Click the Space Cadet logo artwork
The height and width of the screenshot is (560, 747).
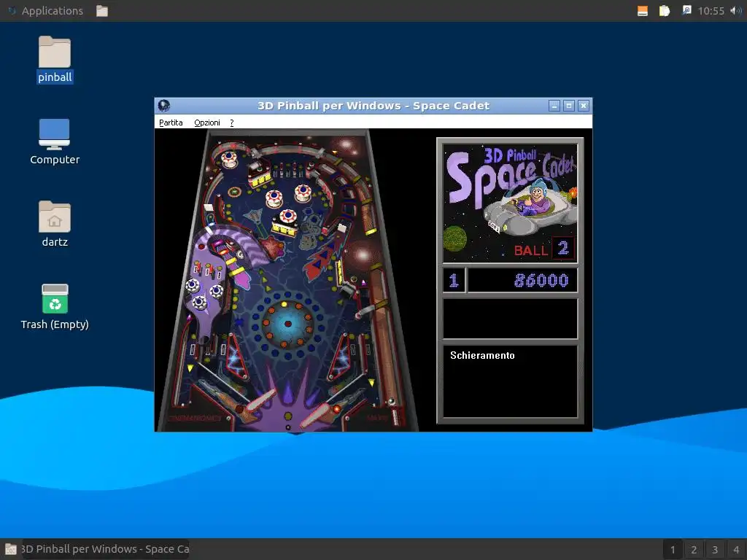pyautogui.click(x=510, y=203)
